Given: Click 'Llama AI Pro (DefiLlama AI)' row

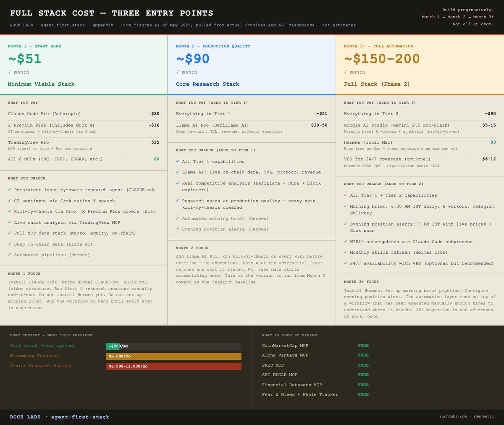Looking at the screenshot, I should (252, 128).
